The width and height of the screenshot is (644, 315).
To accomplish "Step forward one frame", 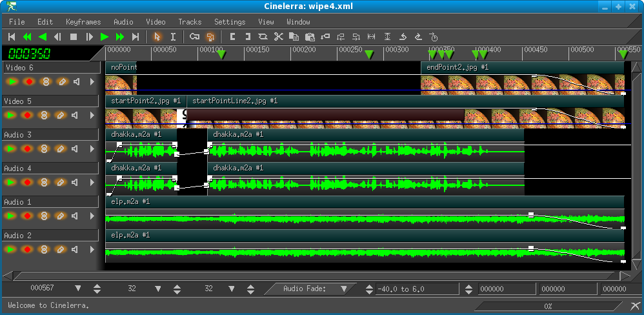I will point(89,37).
